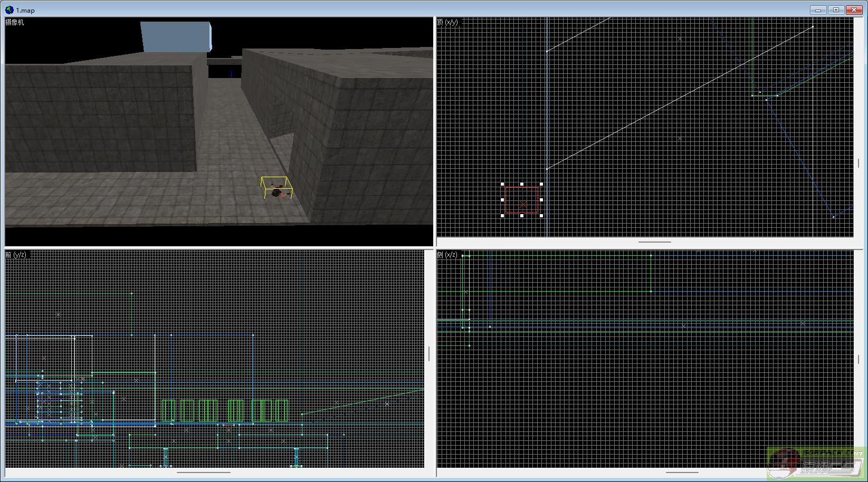
Task: Click the front view's horizontal scrollbar thumb
Action: click(203, 472)
